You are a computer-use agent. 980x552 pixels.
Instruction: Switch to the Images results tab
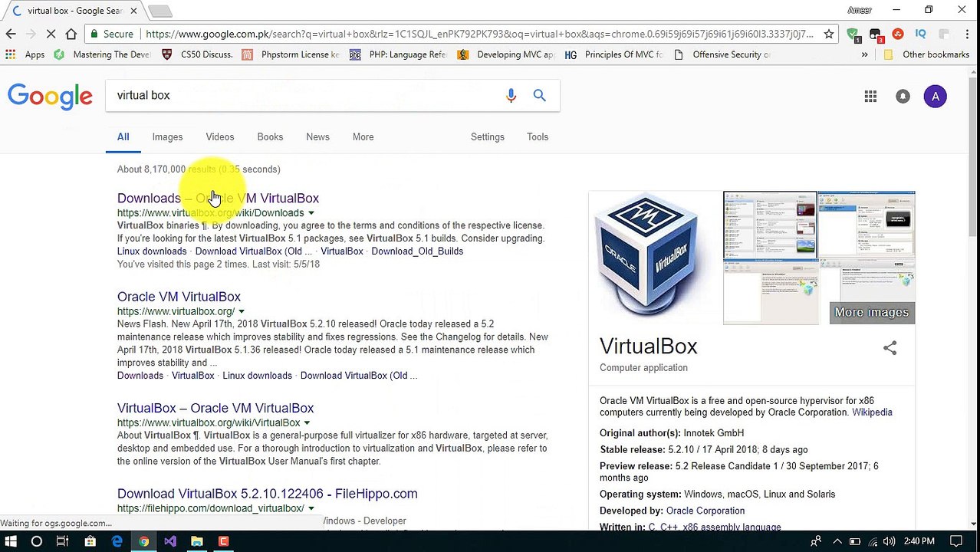167,137
